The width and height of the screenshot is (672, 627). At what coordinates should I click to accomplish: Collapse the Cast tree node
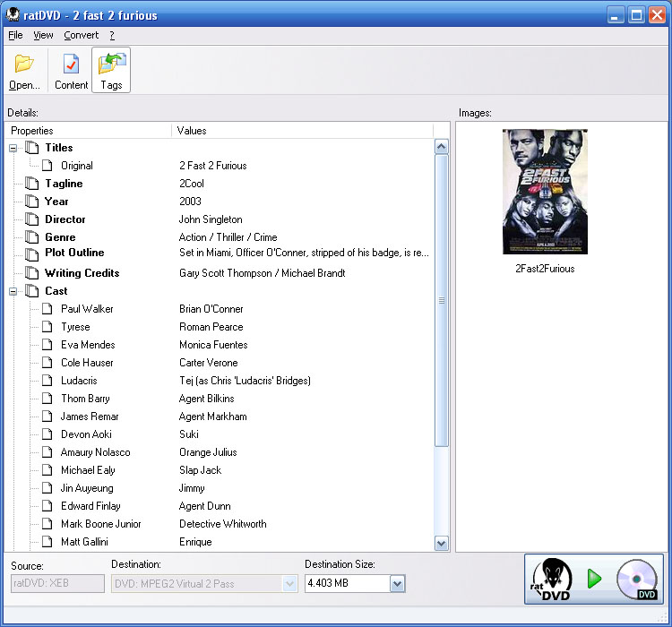coord(13,291)
